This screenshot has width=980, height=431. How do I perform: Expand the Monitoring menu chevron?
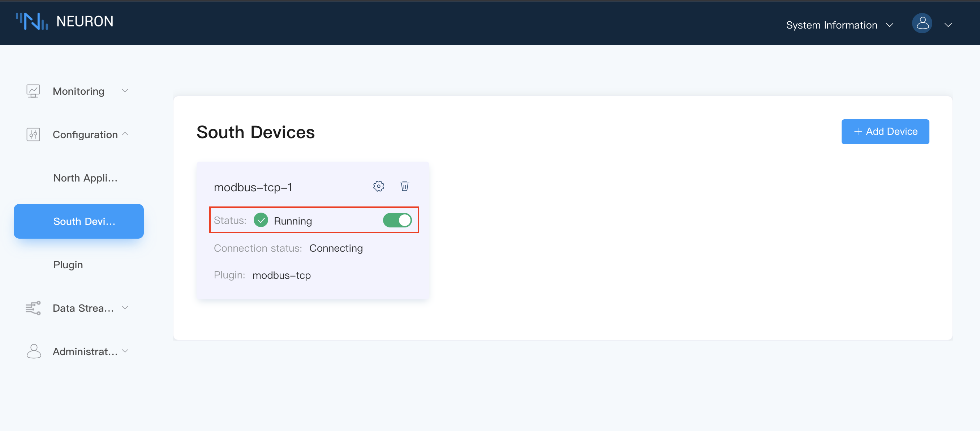[x=125, y=91]
